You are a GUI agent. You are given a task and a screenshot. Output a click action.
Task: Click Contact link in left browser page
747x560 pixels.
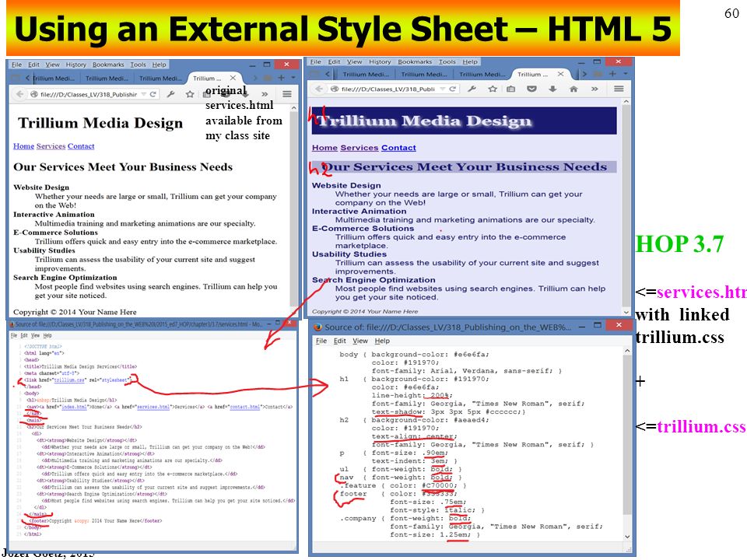click(x=81, y=146)
